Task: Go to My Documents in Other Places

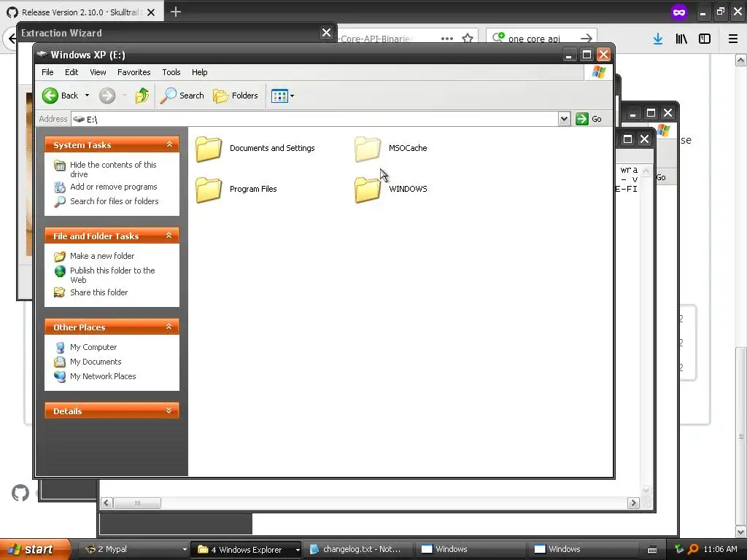Action: [x=96, y=362]
